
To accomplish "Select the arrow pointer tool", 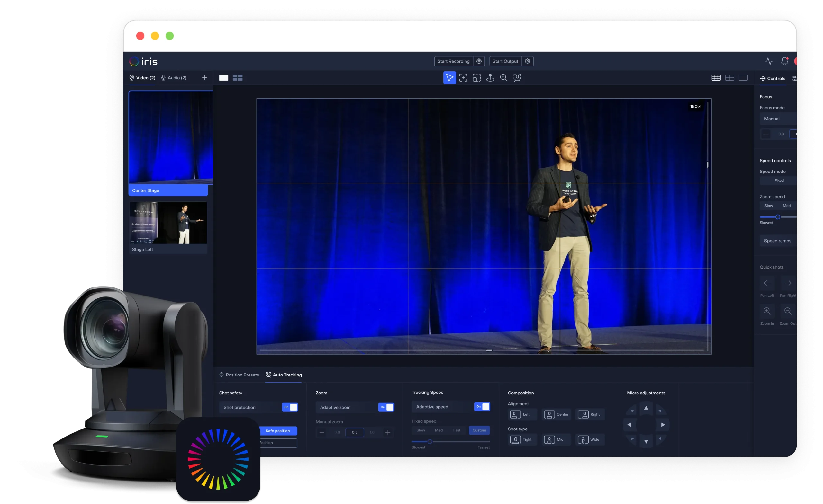I will pos(449,78).
